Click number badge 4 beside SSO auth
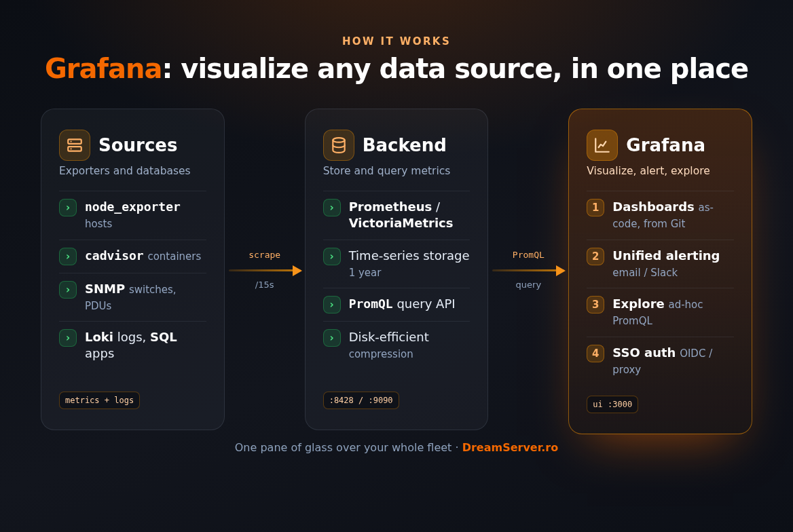793x532 pixels. 595,353
